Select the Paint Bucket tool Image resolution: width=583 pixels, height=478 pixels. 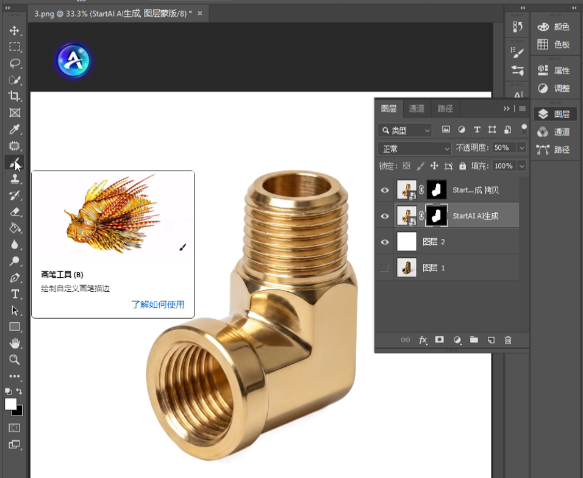click(x=15, y=228)
